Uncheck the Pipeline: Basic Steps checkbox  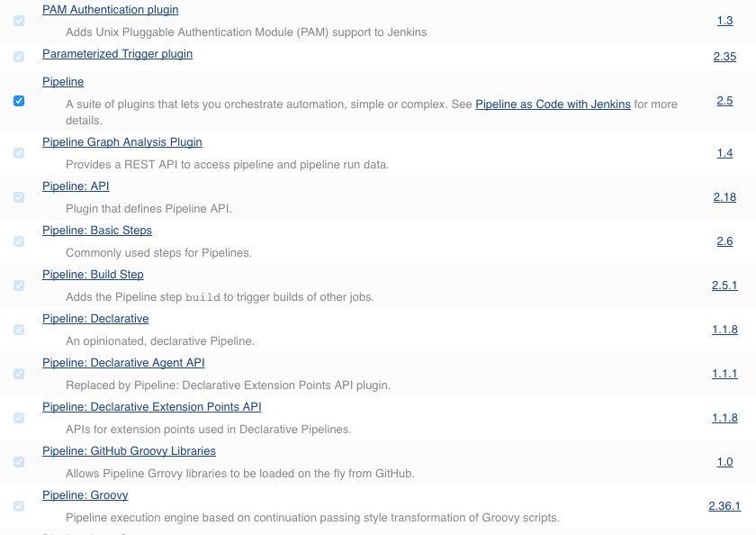[x=19, y=240]
